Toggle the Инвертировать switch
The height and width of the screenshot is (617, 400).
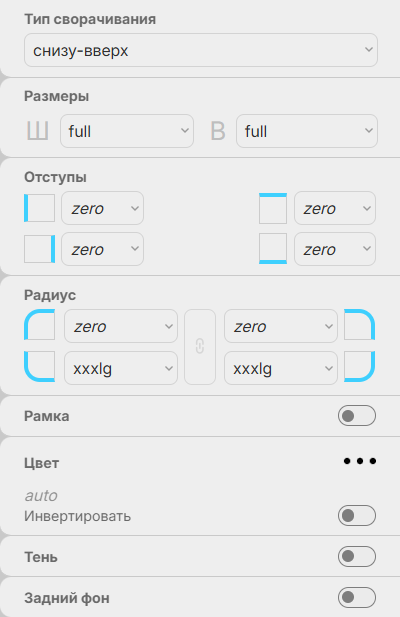click(357, 515)
